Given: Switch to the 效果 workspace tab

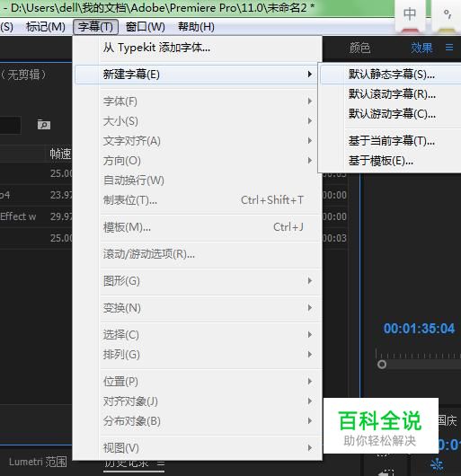Looking at the screenshot, I should pyautogui.click(x=421, y=48).
